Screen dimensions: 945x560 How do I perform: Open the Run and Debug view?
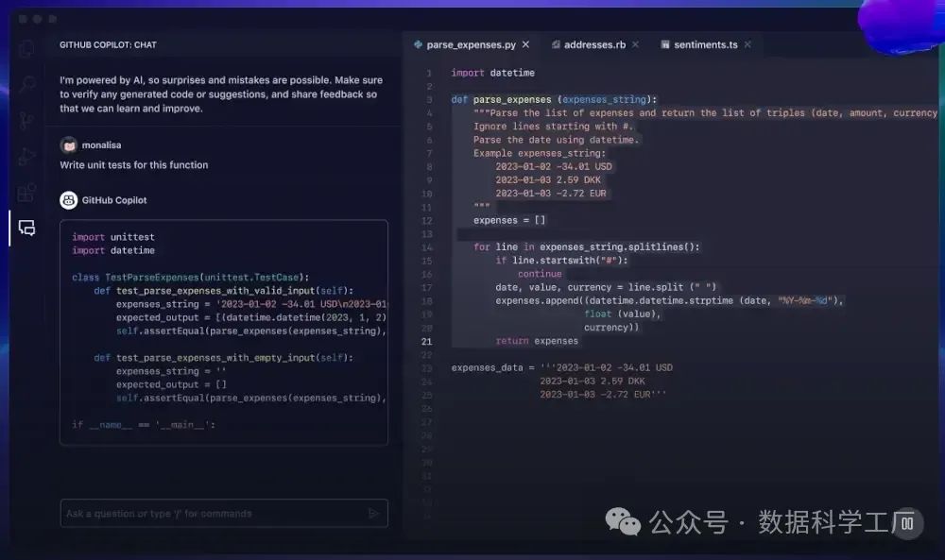(26, 157)
